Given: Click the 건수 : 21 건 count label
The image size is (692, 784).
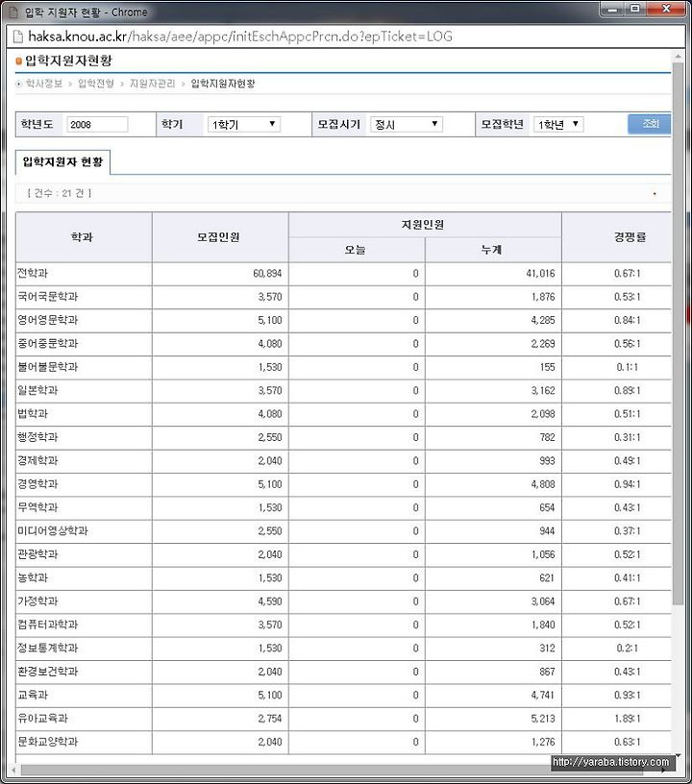Looking at the screenshot, I should coord(60,193).
